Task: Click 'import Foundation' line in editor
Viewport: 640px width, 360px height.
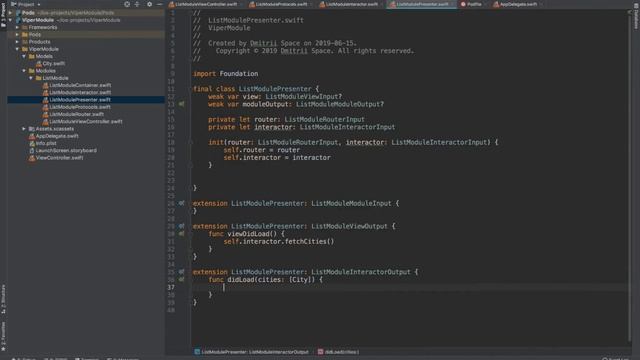Action: click(x=226, y=73)
